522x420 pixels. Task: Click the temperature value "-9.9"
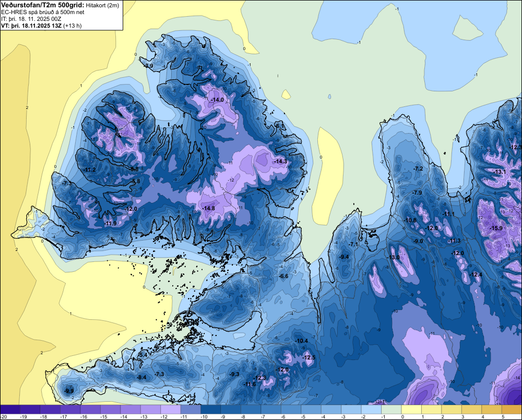69,391
